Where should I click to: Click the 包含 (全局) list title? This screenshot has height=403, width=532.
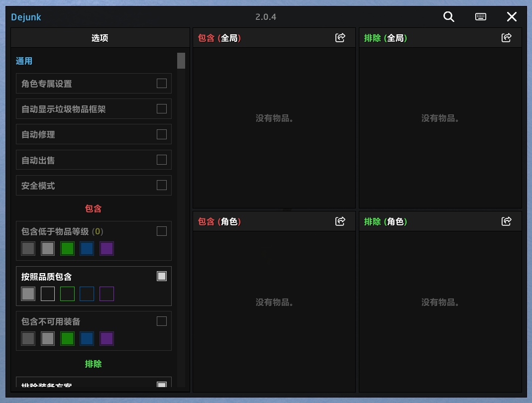[x=219, y=38]
